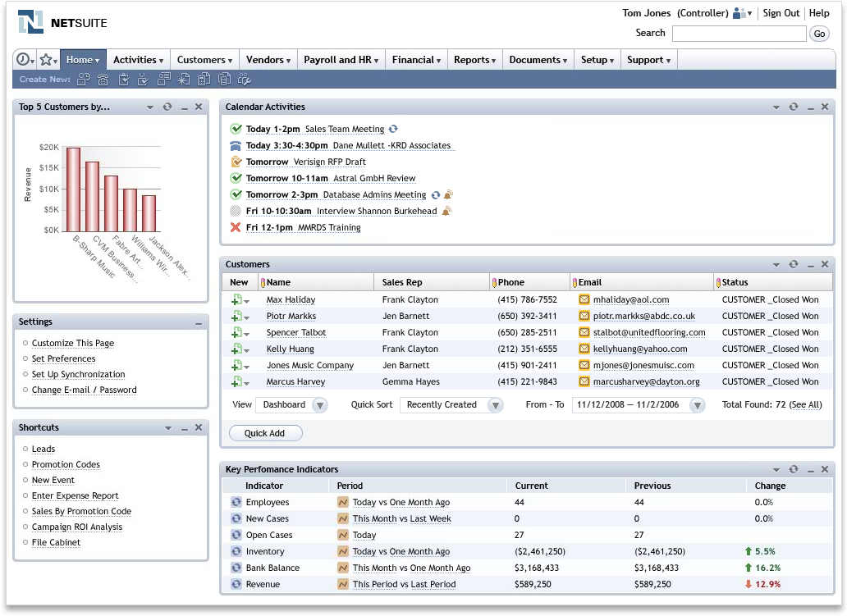Click the Create New person-with-checkmark icon
The height and width of the screenshot is (616, 847).
coord(143,80)
